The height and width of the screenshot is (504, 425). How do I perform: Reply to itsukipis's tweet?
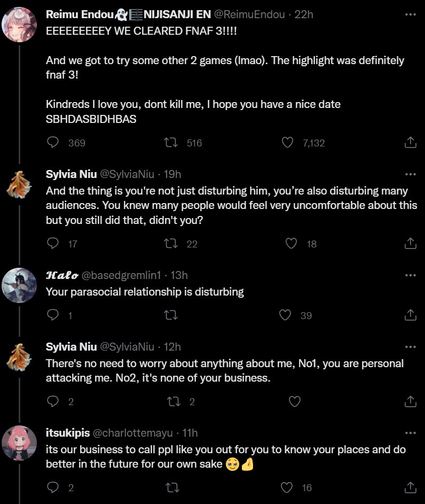(53, 487)
